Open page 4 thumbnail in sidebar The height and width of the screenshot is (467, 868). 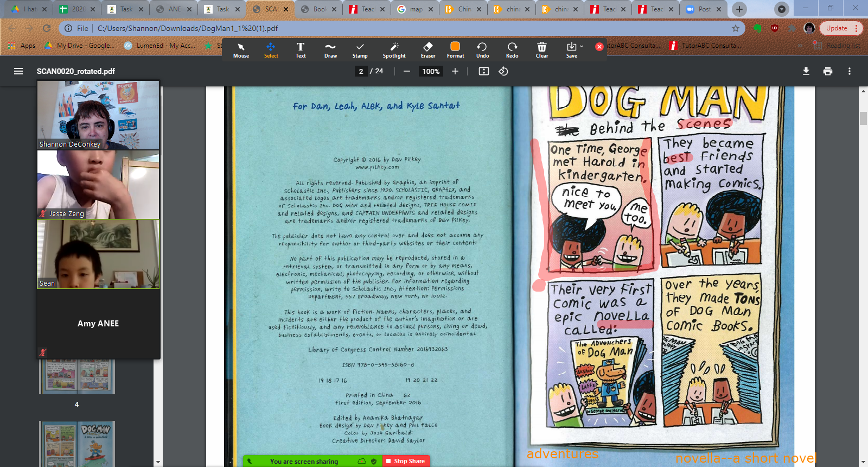point(77,376)
